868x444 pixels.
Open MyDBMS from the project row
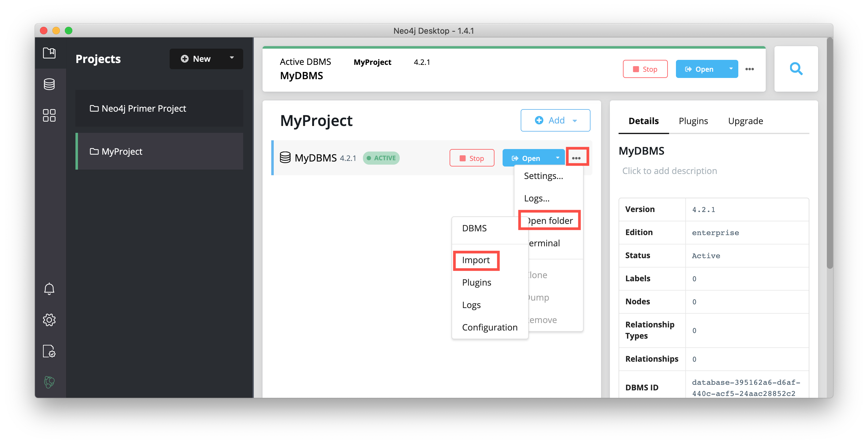pyautogui.click(x=526, y=158)
